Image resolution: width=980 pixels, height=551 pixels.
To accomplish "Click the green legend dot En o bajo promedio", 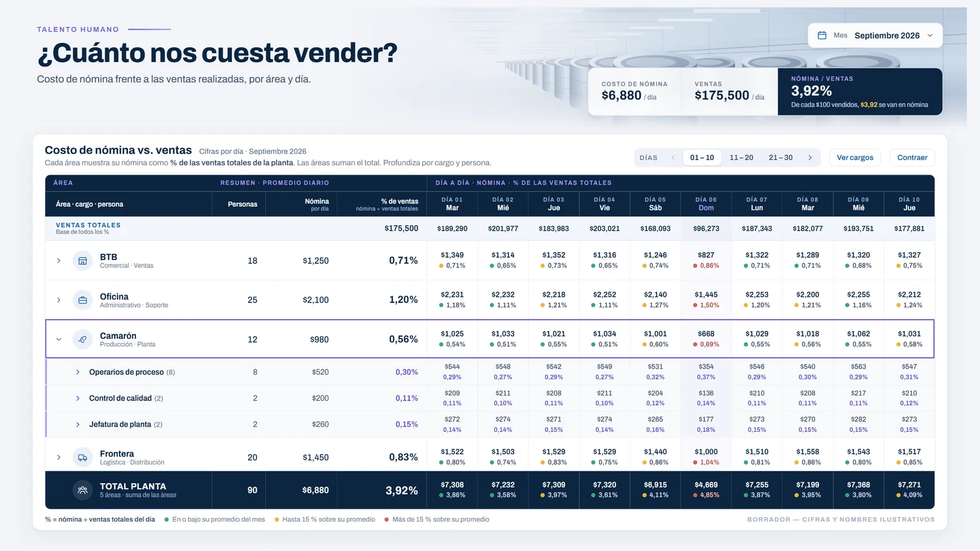I will 167,520.
